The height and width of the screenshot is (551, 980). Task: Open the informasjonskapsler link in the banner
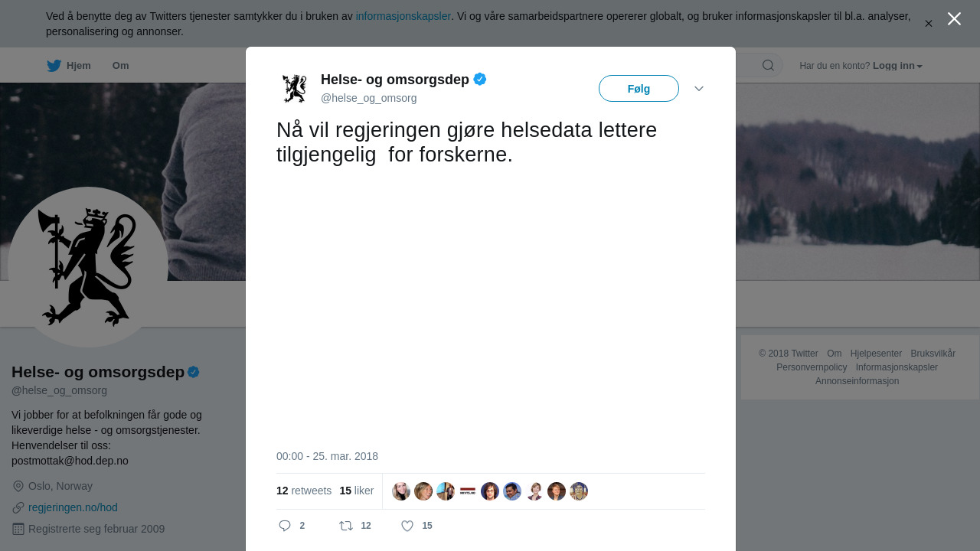click(403, 16)
